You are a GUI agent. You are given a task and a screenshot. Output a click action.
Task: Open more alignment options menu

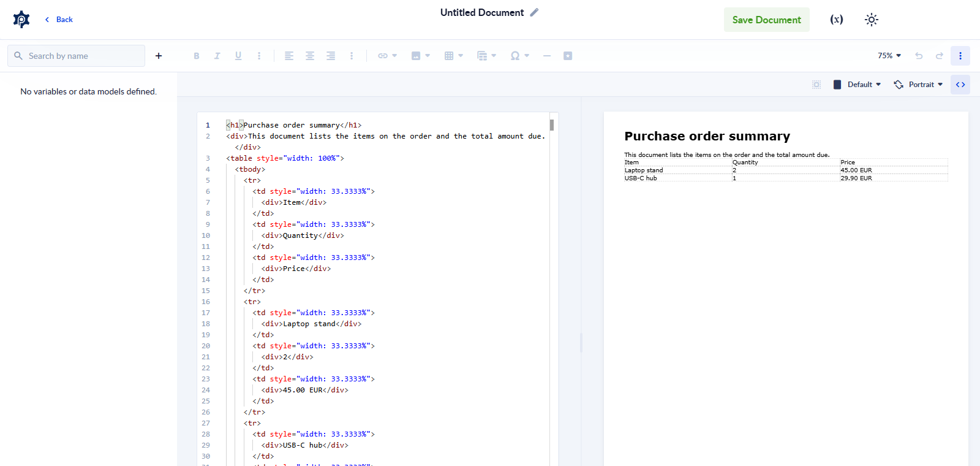352,56
